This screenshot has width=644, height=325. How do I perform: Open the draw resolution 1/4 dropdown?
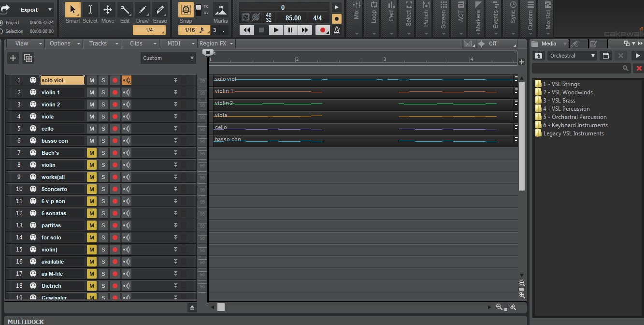click(x=149, y=30)
